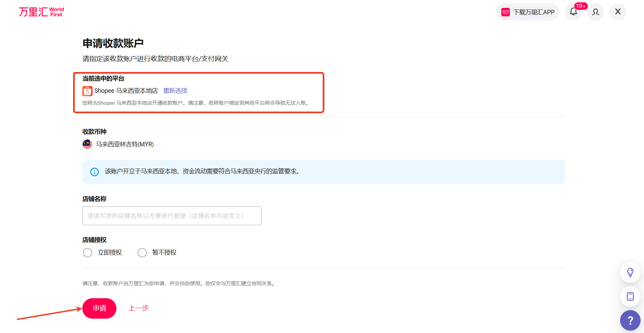Image resolution: width=644 pixels, height=333 pixels.
Task: Click the Malaysia flag currency icon
Action: point(87,144)
